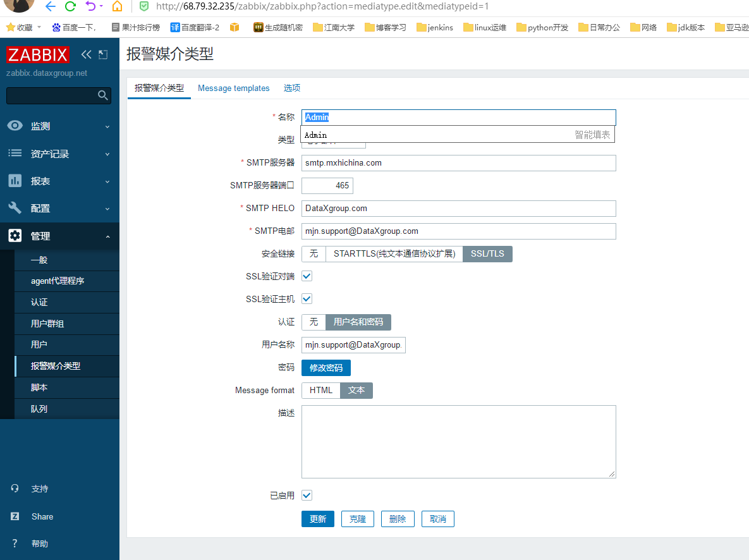This screenshot has width=749, height=560.
Task: Switch to Message templates tab
Action: click(234, 88)
